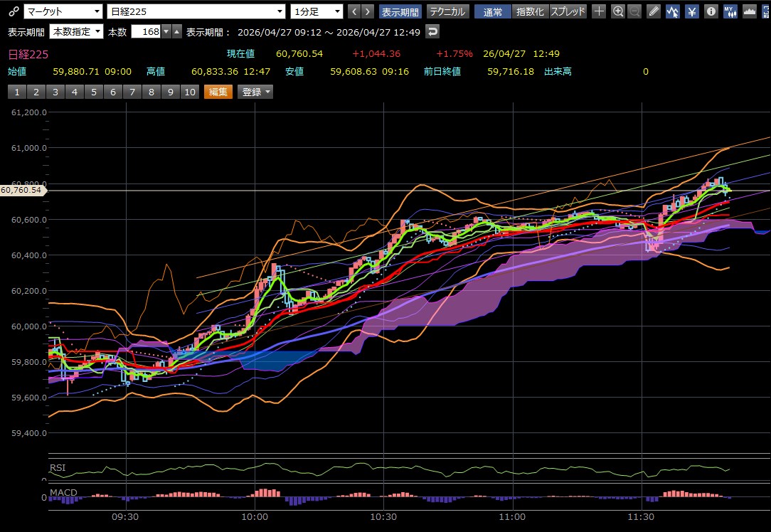Switch chart to 指数化 indexed mode
The image size is (771, 532).
pyautogui.click(x=529, y=11)
